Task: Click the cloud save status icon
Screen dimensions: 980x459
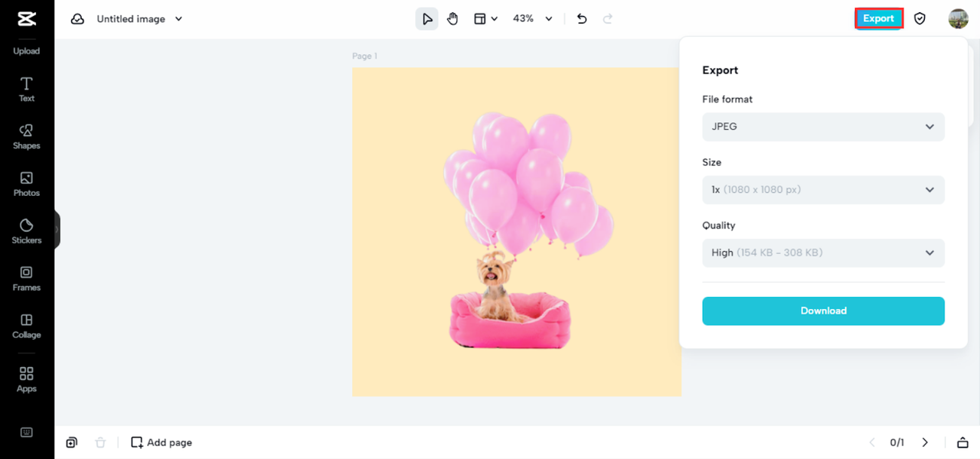Action: tap(77, 19)
